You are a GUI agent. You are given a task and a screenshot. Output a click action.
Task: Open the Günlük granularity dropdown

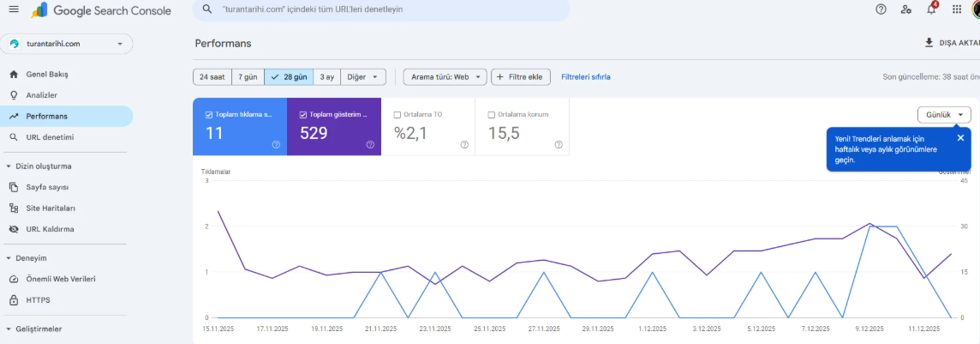944,115
